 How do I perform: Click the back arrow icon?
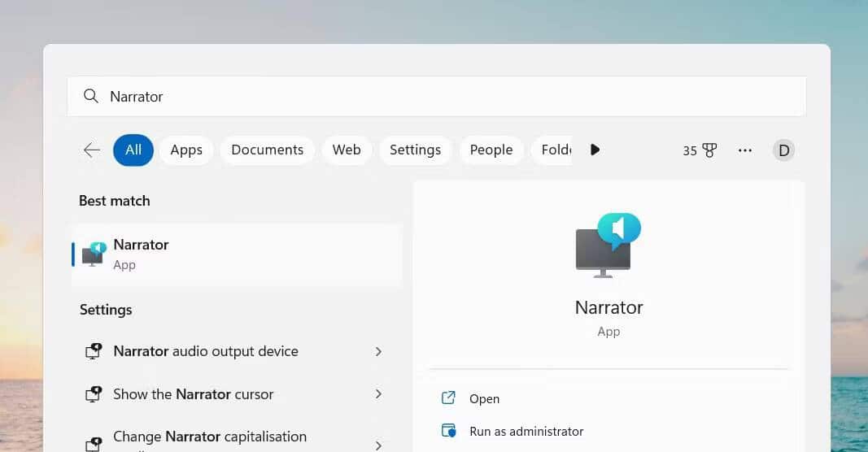[x=91, y=150]
